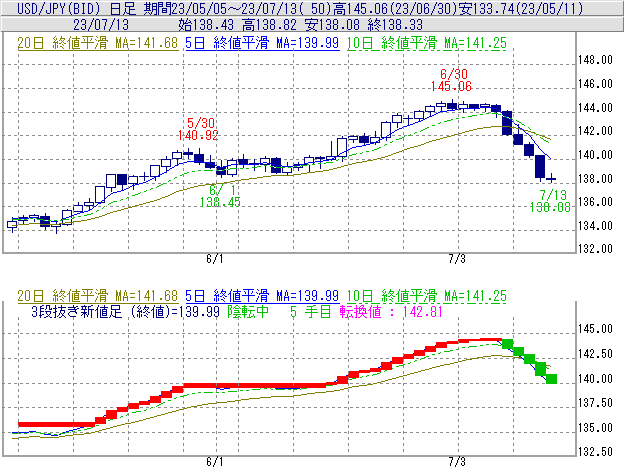624x475 pixels.
Task: Select 20日 MA=141.68 legend in lower chart
Action: click(98, 296)
